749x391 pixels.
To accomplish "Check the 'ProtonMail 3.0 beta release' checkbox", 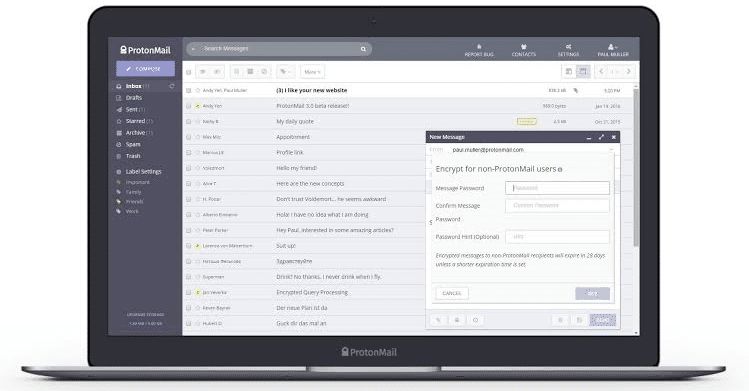I will (189, 106).
